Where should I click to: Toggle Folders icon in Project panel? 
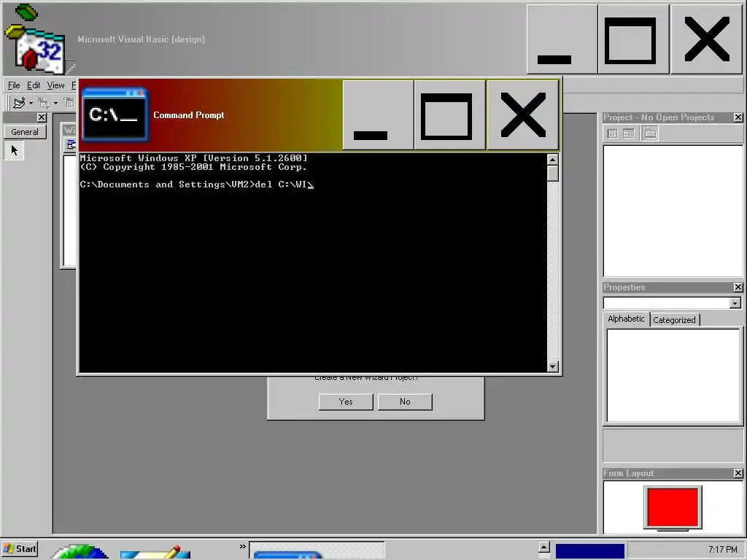coord(650,134)
